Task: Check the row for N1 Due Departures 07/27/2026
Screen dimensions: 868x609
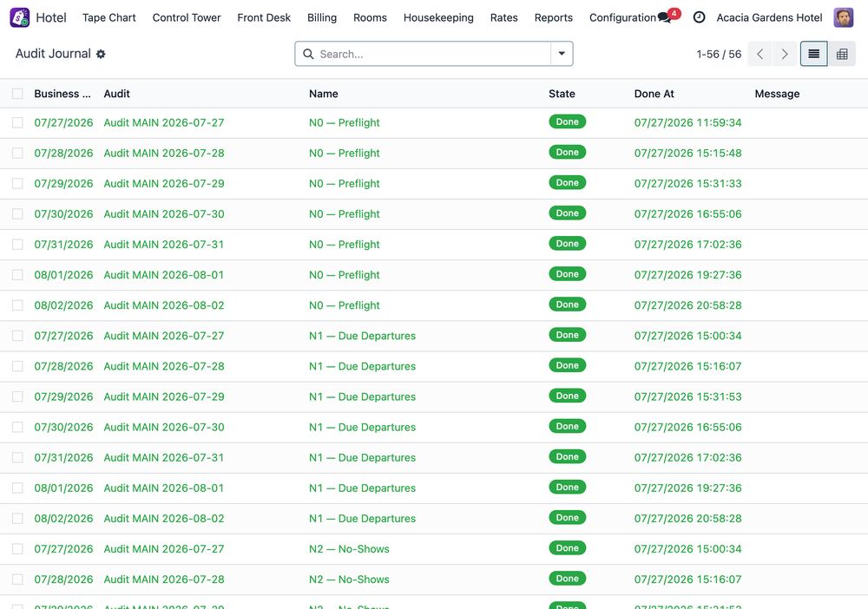Action: coord(17,336)
